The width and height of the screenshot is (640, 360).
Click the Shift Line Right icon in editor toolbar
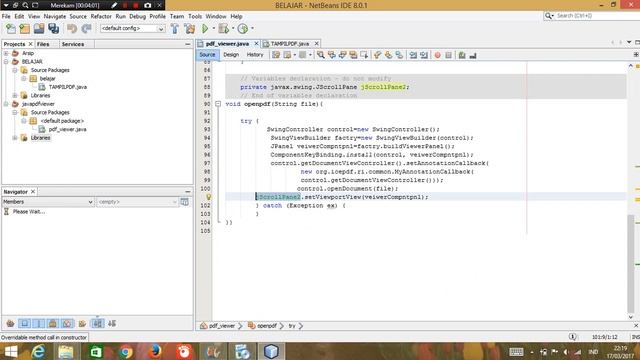pyautogui.click(x=424, y=55)
